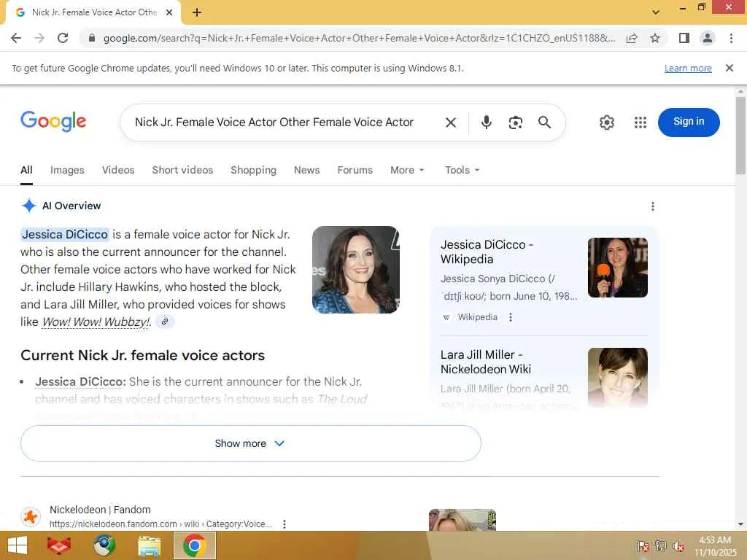The height and width of the screenshot is (560, 747).
Task: Open Chrome profile menu
Action: pos(708,38)
